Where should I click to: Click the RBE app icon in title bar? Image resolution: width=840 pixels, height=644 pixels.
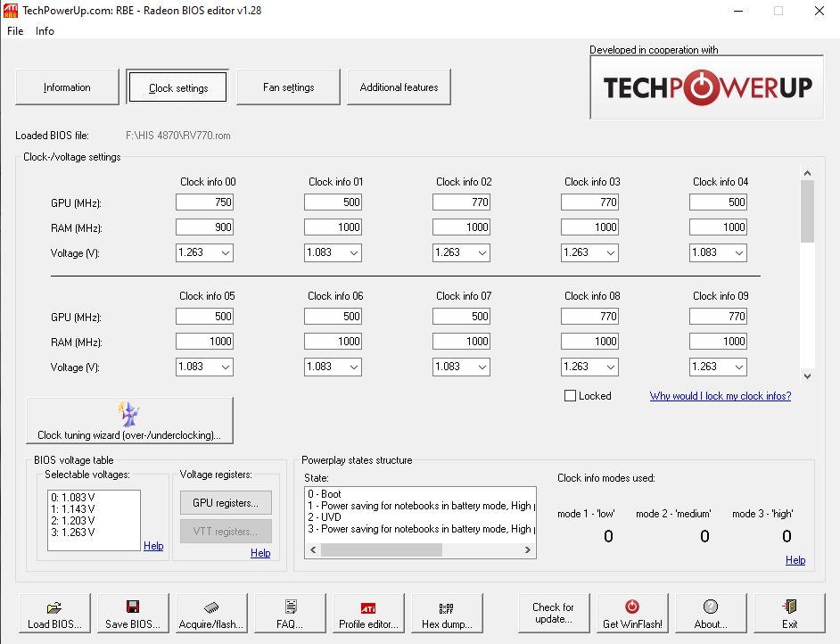pyautogui.click(x=10, y=10)
